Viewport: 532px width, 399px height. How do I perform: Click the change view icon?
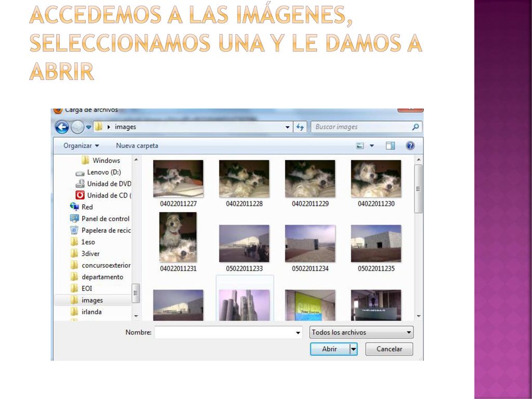coord(360,146)
